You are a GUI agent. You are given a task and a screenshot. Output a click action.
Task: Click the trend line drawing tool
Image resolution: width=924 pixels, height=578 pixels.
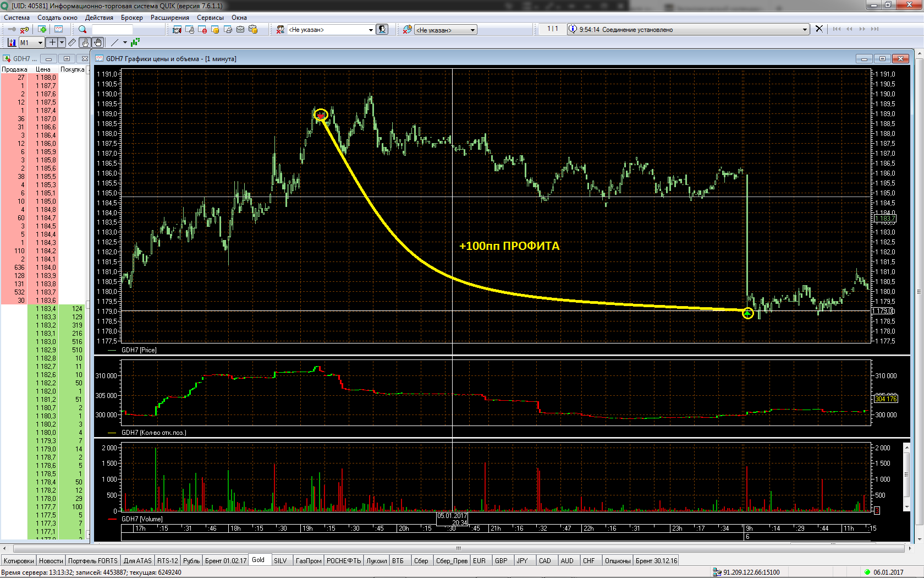click(114, 42)
